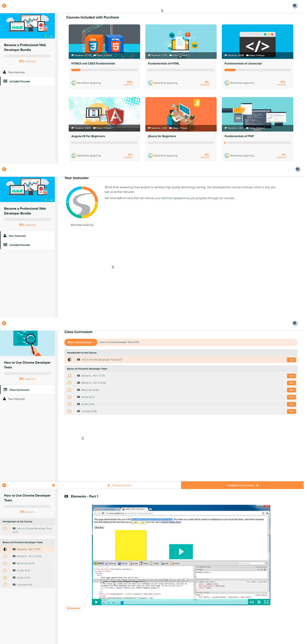Select Included Courses beside the course card grid
The height and width of the screenshot is (644, 307).
[27, 81]
